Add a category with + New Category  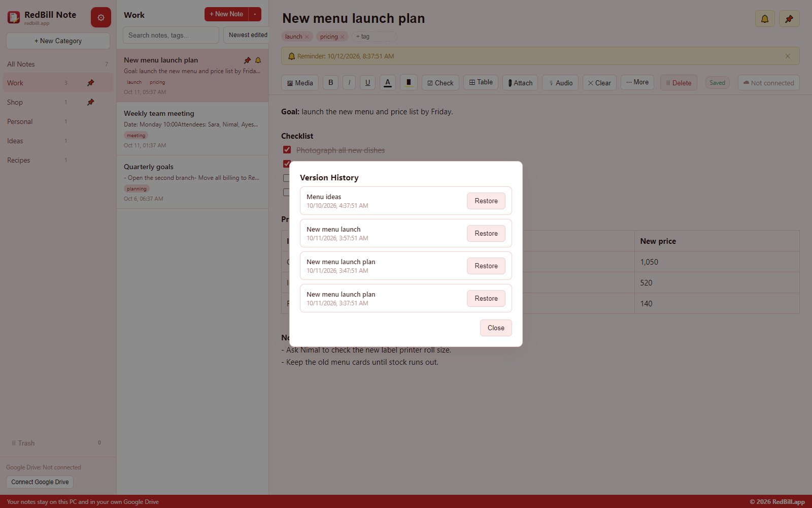pos(58,41)
